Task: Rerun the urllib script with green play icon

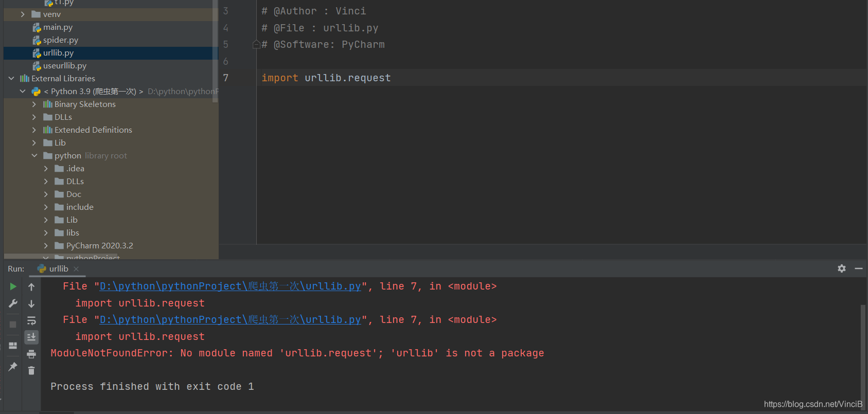Action: [13, 286]
